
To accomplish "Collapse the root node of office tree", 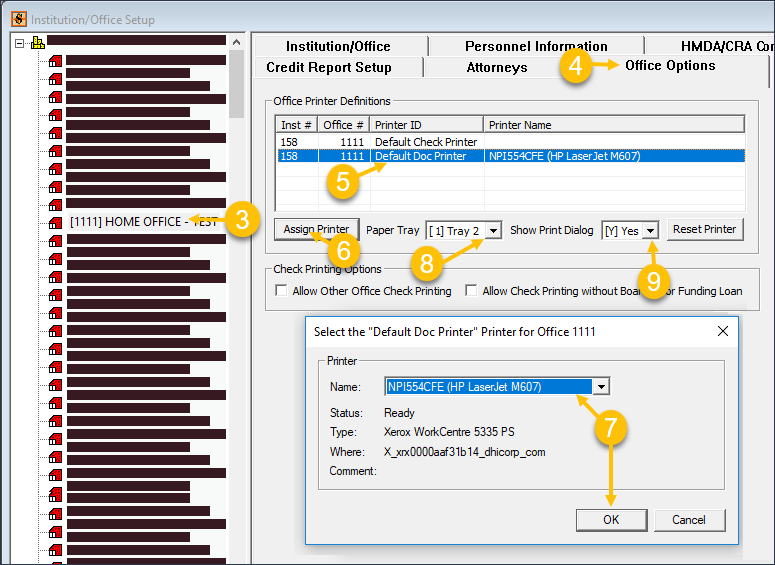I will (19, 43).
